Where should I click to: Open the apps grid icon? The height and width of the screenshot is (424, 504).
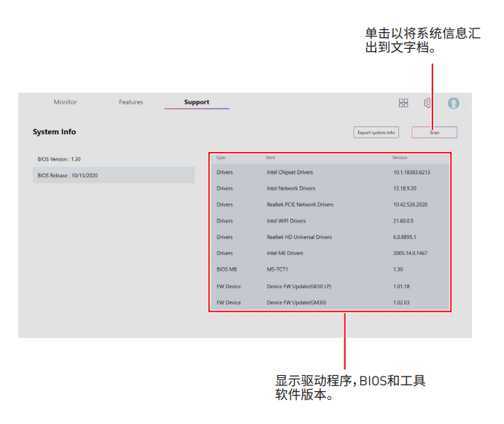coord(403,103)
